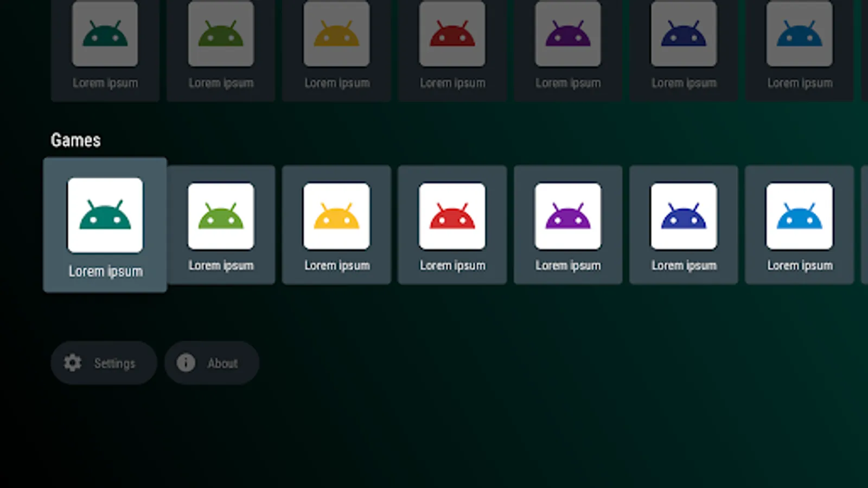Click Lorem ipsum label under focused teal app
The height and width of the screenshot is (488, 868).
pos(106,271)
